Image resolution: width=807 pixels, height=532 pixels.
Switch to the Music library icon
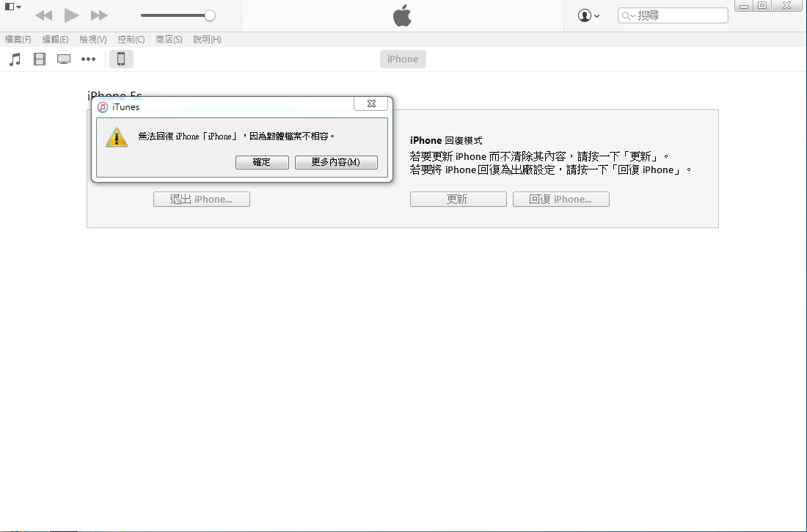click(x=15, y=59)
